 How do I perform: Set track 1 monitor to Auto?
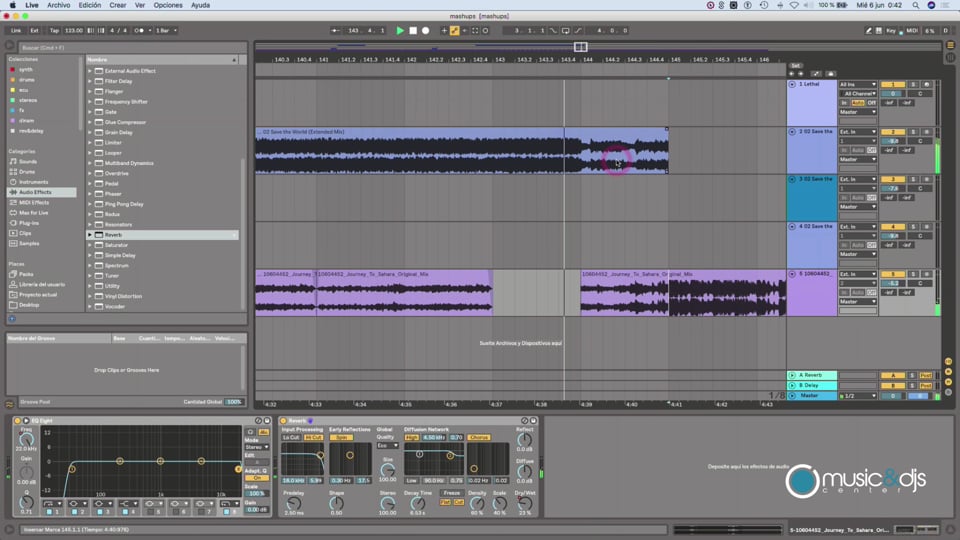point(858,103)
